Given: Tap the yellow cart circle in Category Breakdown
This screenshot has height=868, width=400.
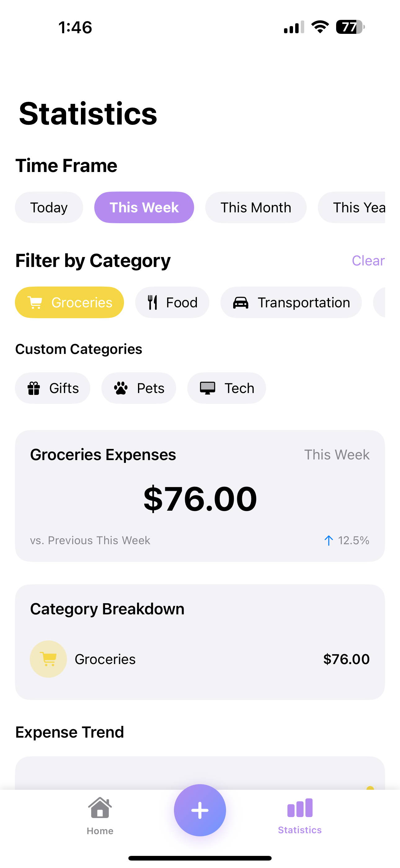Looking at the screenshot, I should click(x=48, y=659).
